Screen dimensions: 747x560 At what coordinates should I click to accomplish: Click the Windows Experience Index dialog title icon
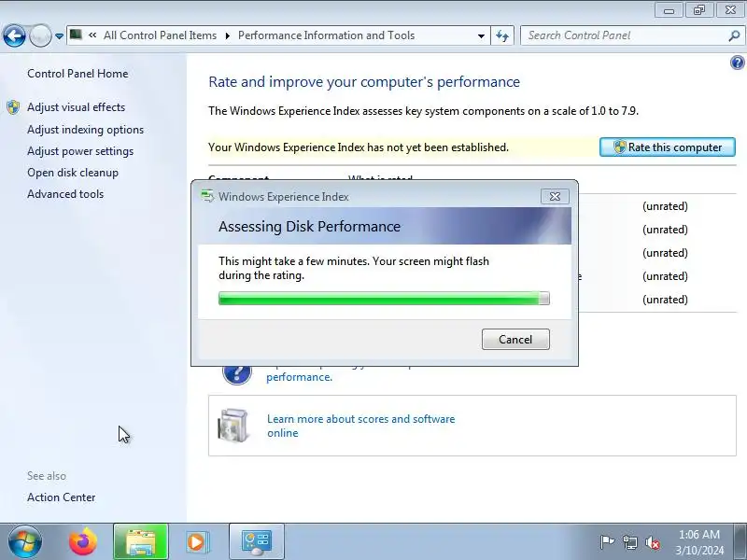(x=207, y=196)
